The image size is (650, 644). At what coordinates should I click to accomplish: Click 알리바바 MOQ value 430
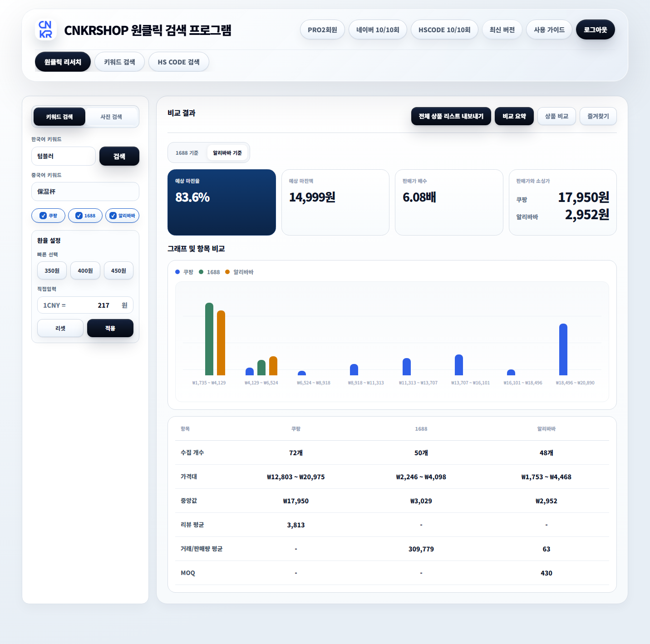click(x=547, y=573)
